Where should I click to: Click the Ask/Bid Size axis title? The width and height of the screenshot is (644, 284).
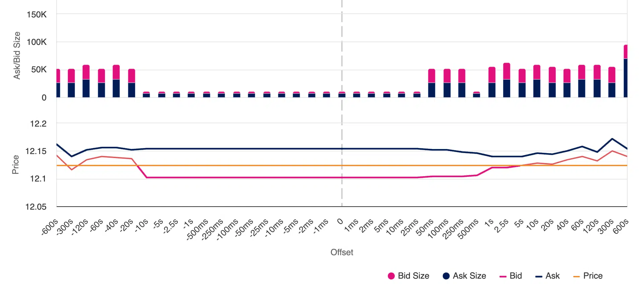click(x=17, y=56)
